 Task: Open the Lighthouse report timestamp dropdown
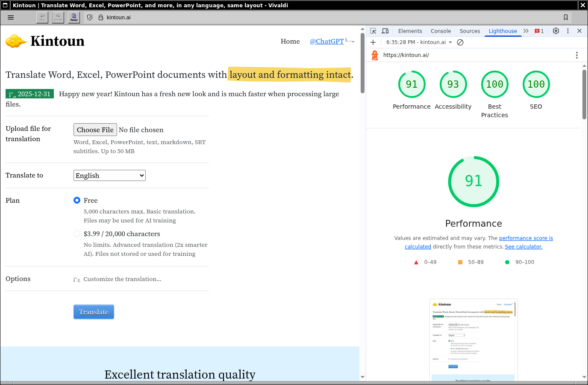click(417, 42)
